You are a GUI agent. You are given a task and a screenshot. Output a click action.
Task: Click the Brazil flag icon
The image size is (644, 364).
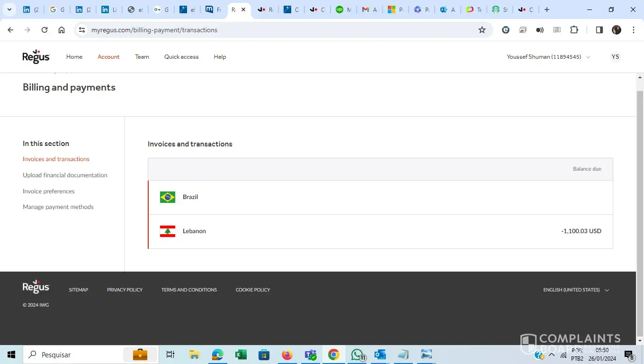pos(168,197)
